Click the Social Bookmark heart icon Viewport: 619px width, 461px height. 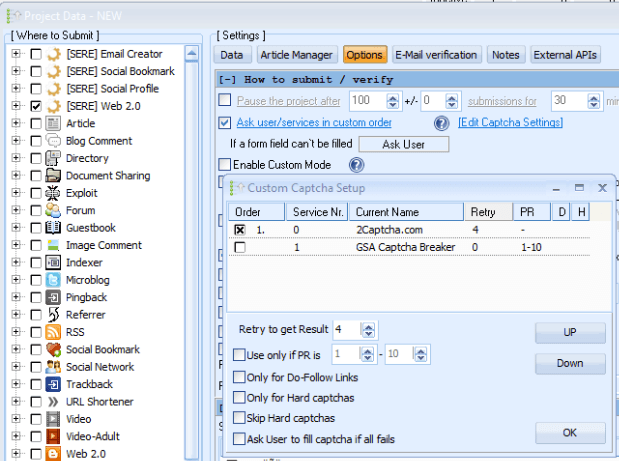coord(53,349)
